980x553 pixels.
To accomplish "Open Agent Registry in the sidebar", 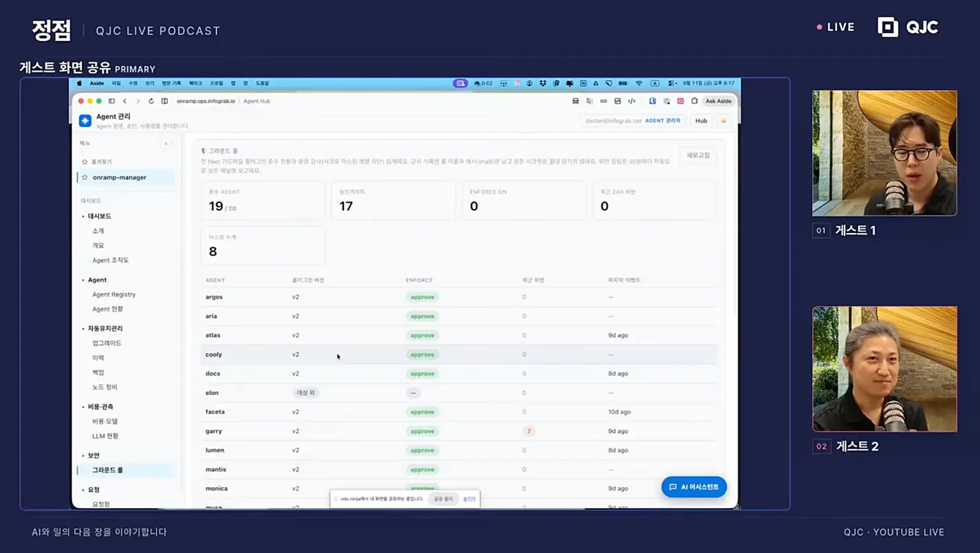I will tap(114, 295).
